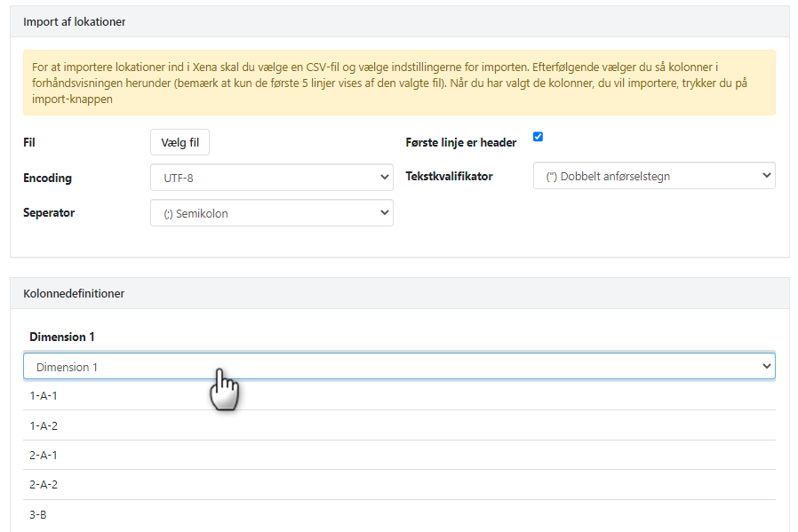Image resolution: width=798 pixels, height=532 pixels.
Task: Expand the Seperator dropdown showing Semikolon
Action: [x=271, y=213]
